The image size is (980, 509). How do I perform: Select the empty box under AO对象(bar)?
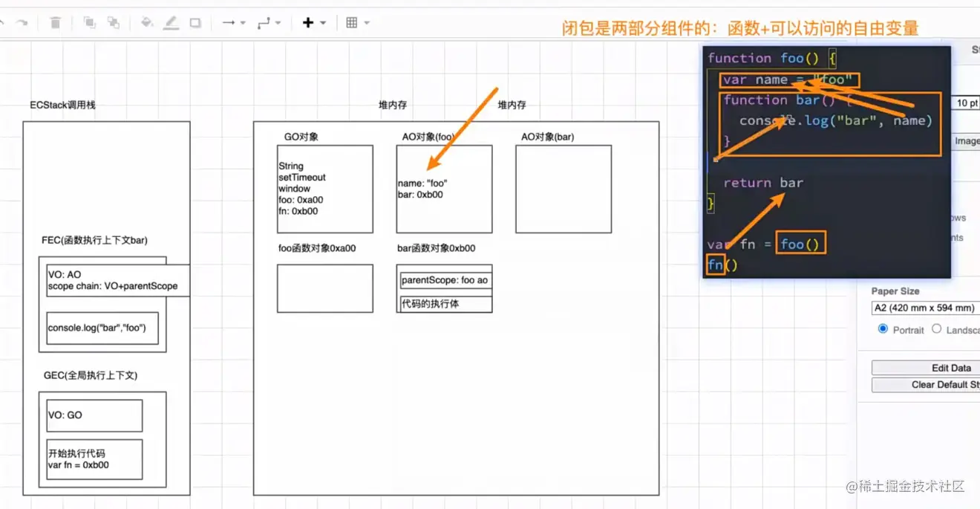point(563,189)
